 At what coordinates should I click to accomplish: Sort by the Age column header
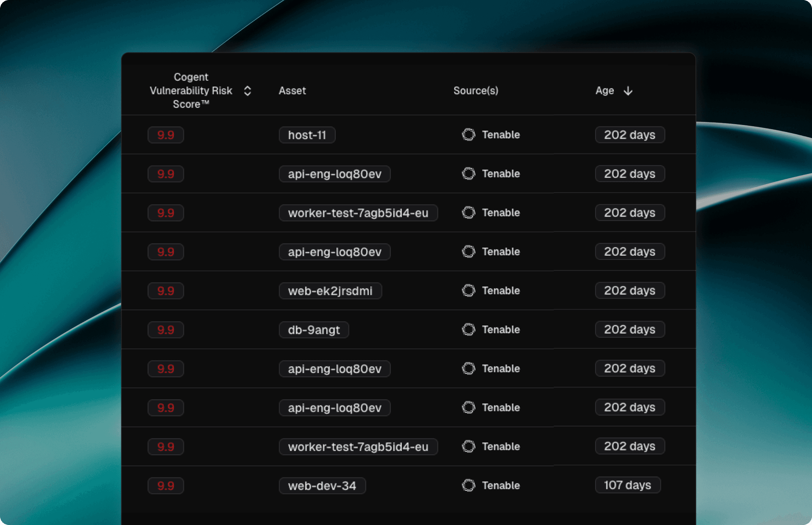(x=605, y=91)
